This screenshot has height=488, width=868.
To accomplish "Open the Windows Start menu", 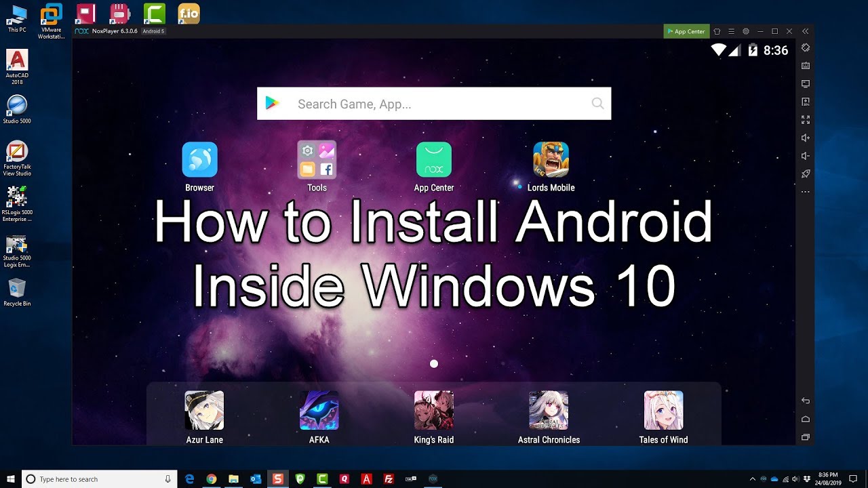I will (x=11, y=479).
